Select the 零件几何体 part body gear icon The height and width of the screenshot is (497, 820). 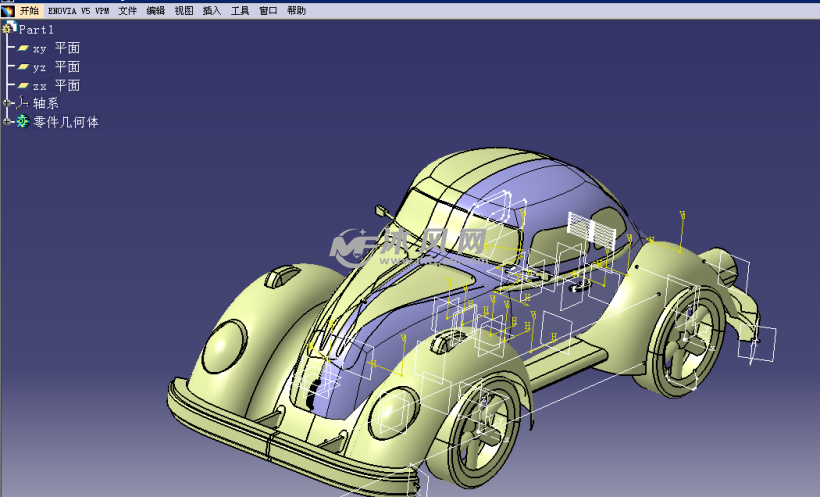22,122
